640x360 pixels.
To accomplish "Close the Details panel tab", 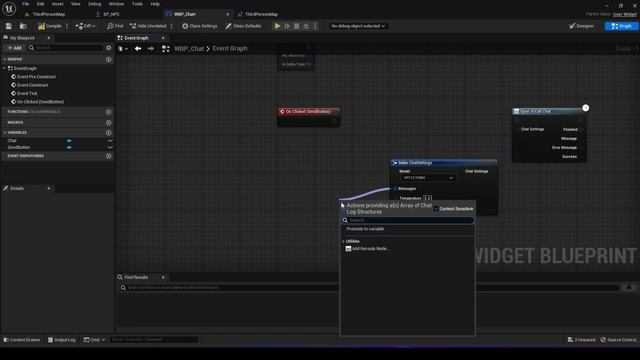I will (49, 189).
